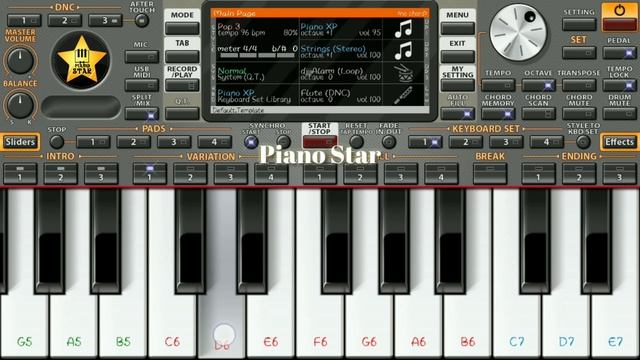
Task: Adjust the Master Volume knob
Action: [20, 60]
